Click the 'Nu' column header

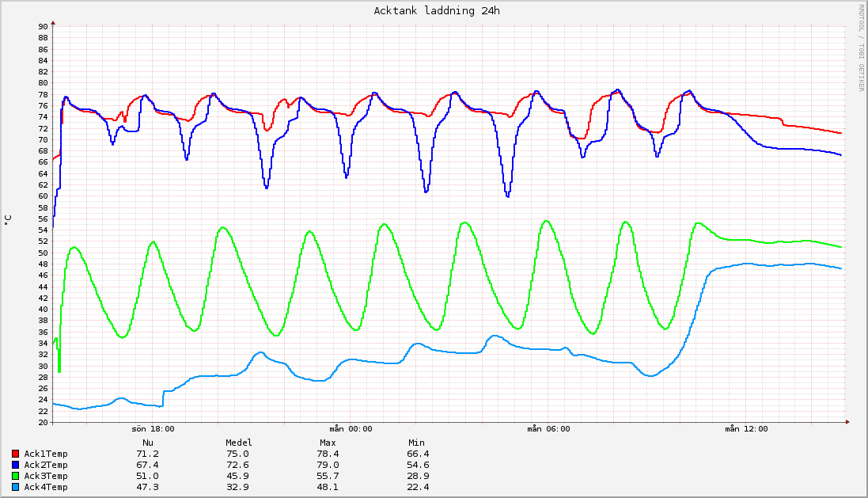click(x=147, y=443)
